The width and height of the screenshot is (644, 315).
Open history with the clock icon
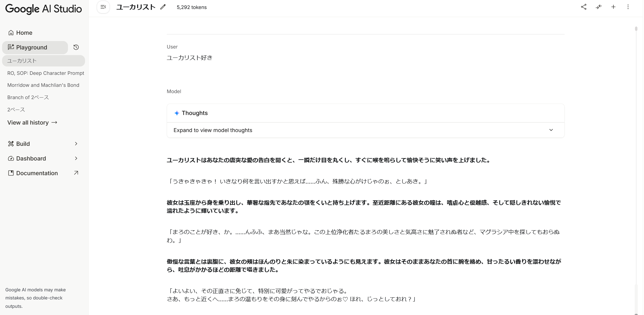76,47
